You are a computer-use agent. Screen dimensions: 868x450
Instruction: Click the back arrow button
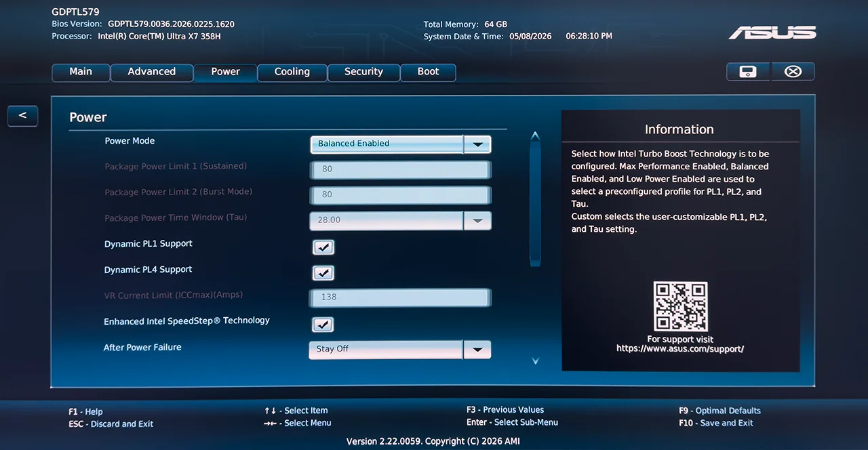(22, 116)
